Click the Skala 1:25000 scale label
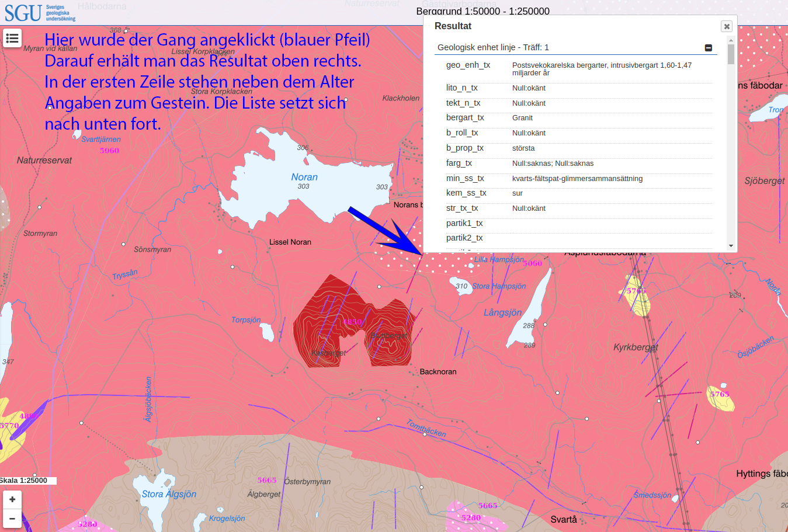Viewport: 788px width, 532px height. click(27, 481)
